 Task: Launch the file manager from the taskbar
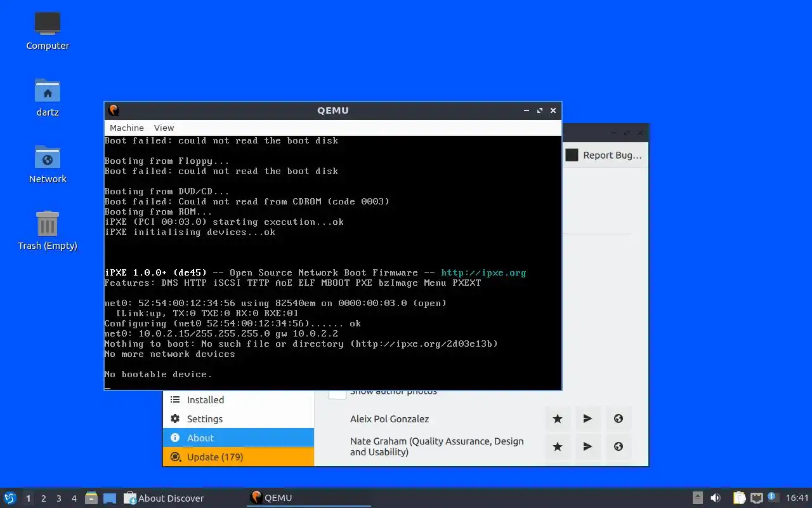91,498
